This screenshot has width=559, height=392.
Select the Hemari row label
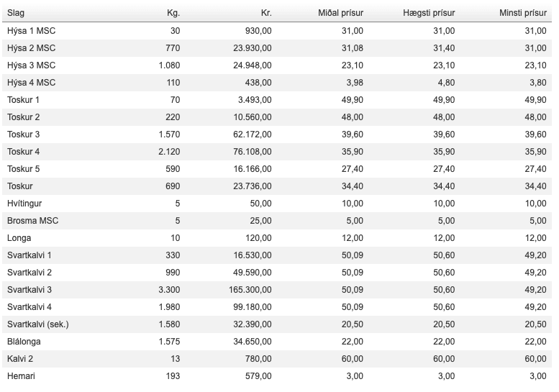point(22,376)
